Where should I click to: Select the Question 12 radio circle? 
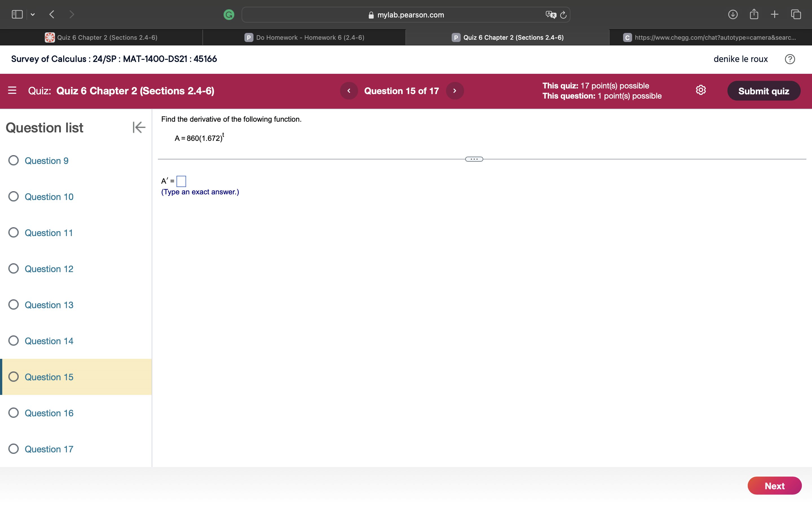pyautogui.click(x=14, y=269)
